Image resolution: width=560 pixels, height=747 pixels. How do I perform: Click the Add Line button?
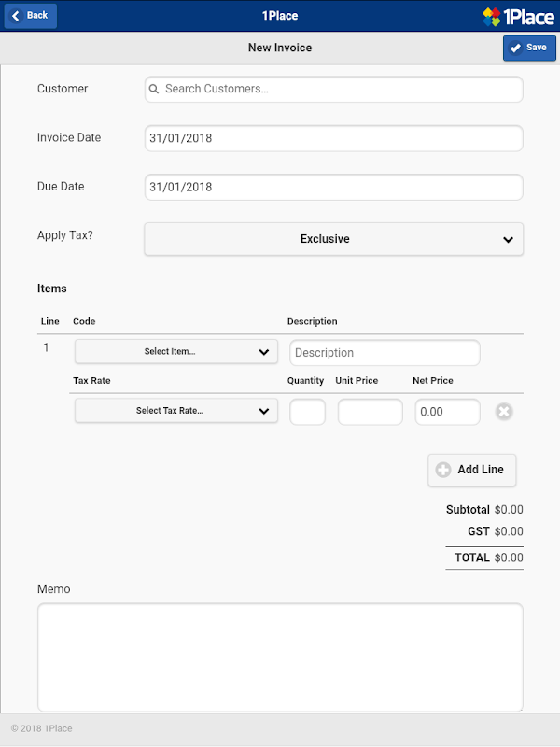472,470
